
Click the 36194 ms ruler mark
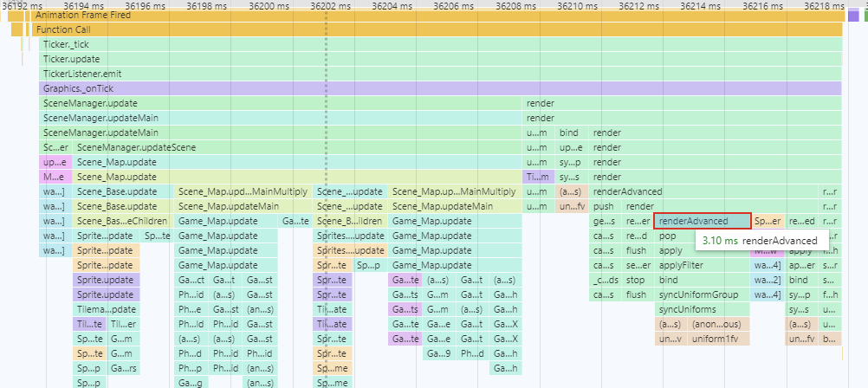[x=83, y=5]
